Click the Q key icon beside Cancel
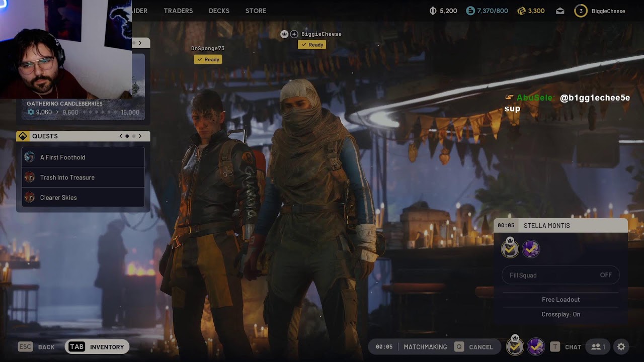Image resolution: width=644 pixels, height=362 pixels. pyautogui.click(x=459, y=347)
